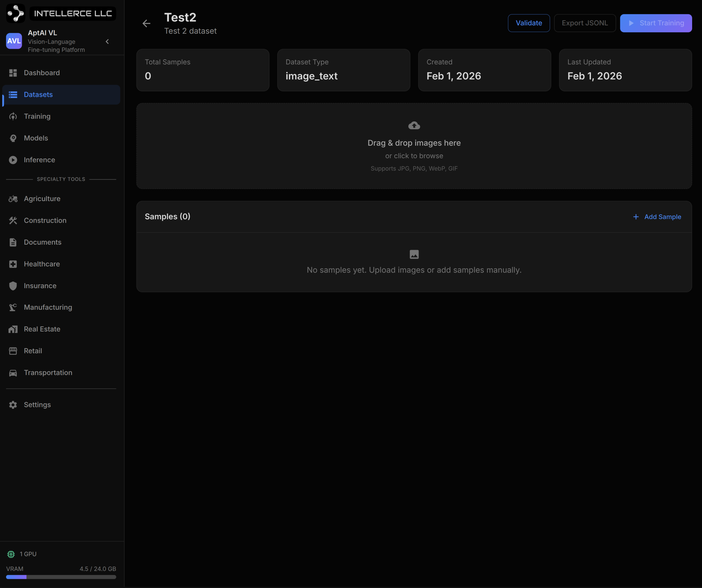
Task: Click the Datasets list icon
Action: 13,95
